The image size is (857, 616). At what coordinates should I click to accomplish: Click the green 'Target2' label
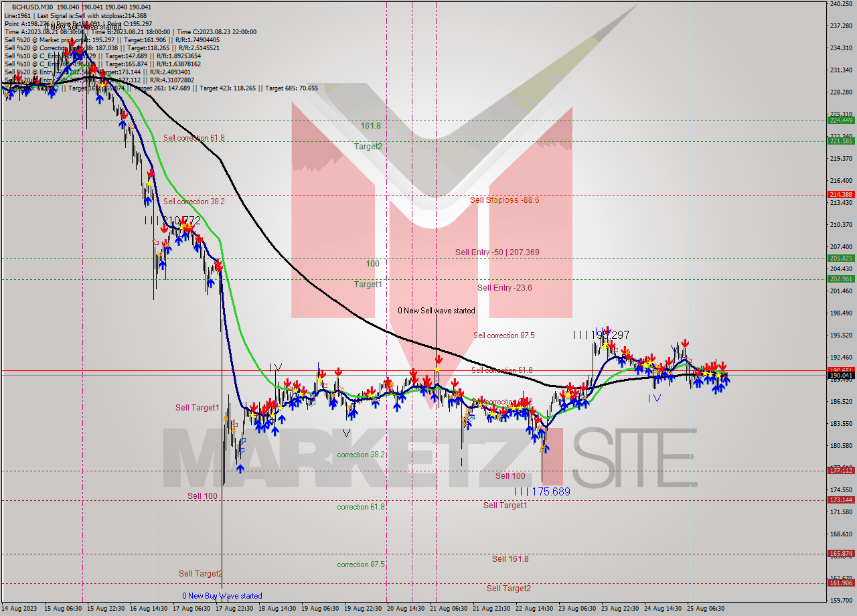coord(368,147)
